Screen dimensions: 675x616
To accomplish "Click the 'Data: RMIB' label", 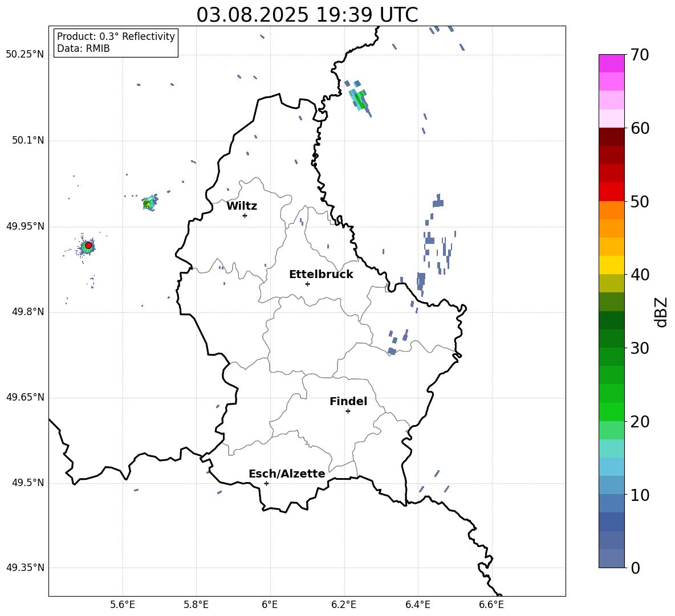I will (x=83, y=48).
